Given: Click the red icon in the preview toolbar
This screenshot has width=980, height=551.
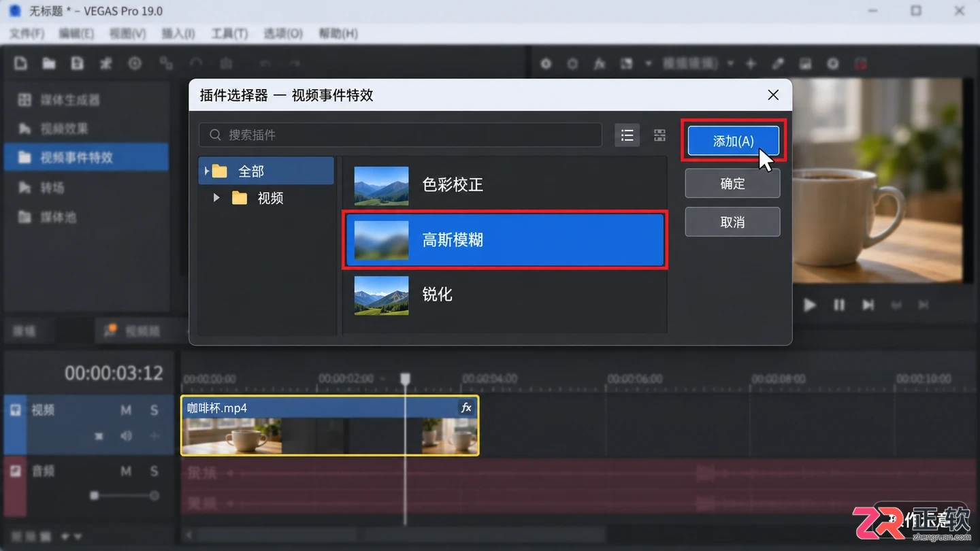Looking at the screenshot, I should (x=861, y=63).
